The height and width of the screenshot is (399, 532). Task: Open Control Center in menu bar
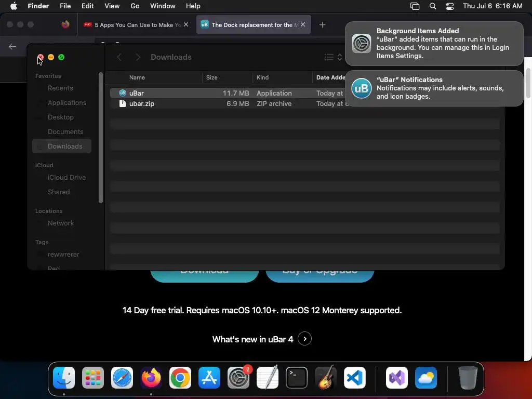(x=450, y=6)
